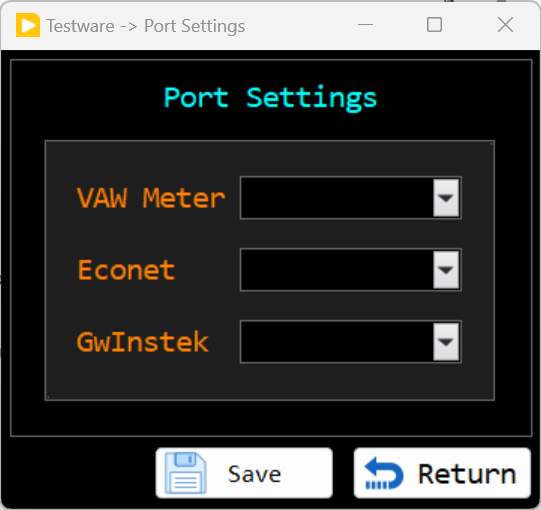Select the VAW Meter label
Screen dimensions: 541x510
click(x=151, y=198)
